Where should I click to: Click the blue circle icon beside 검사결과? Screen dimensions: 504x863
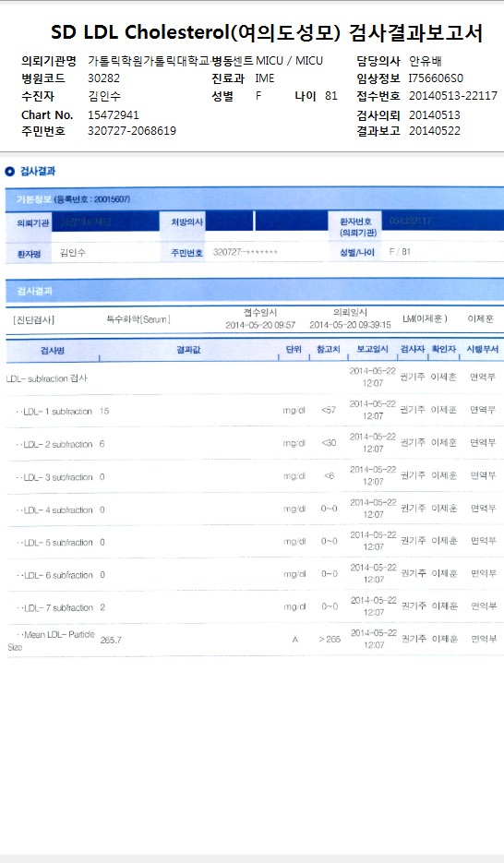click(x=9, y=172)
